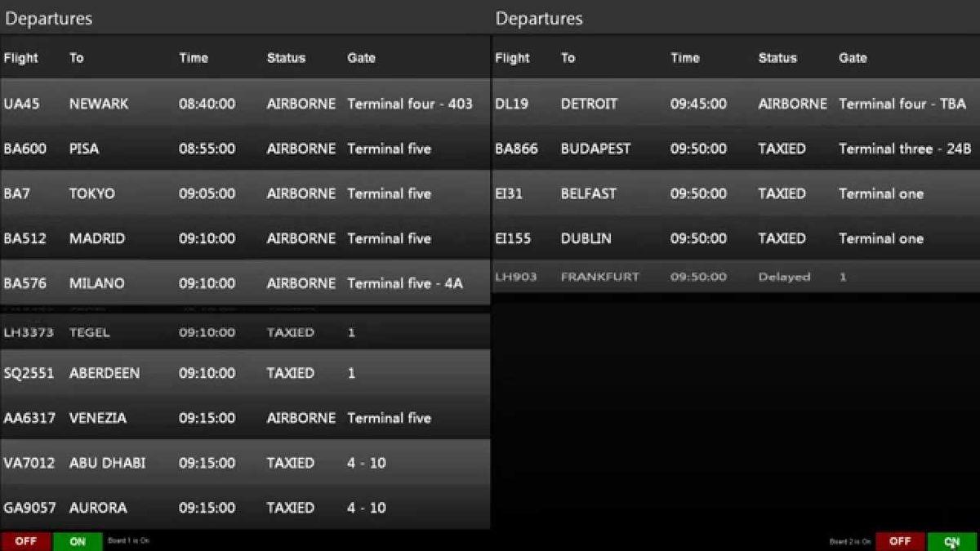
Task: Click the "Board 1 is On" status label
Action: point(128,540)
